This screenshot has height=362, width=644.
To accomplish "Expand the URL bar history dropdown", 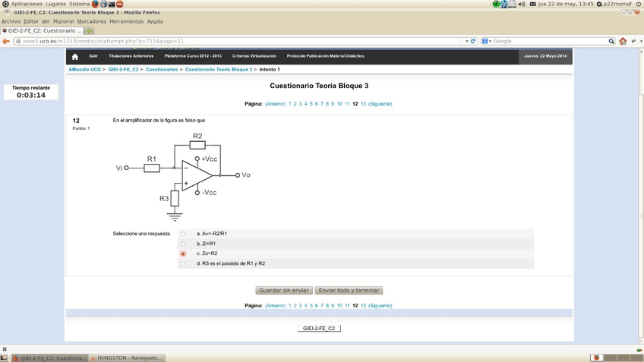I will [x=466, y=41].
